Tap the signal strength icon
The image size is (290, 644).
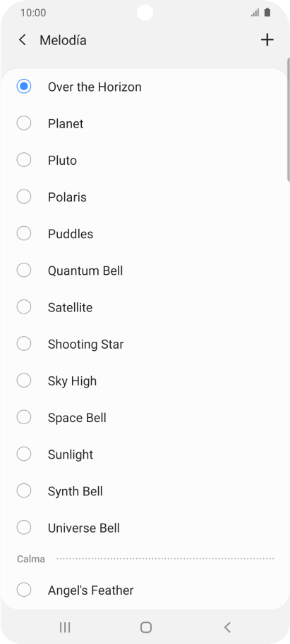point(255,13)
